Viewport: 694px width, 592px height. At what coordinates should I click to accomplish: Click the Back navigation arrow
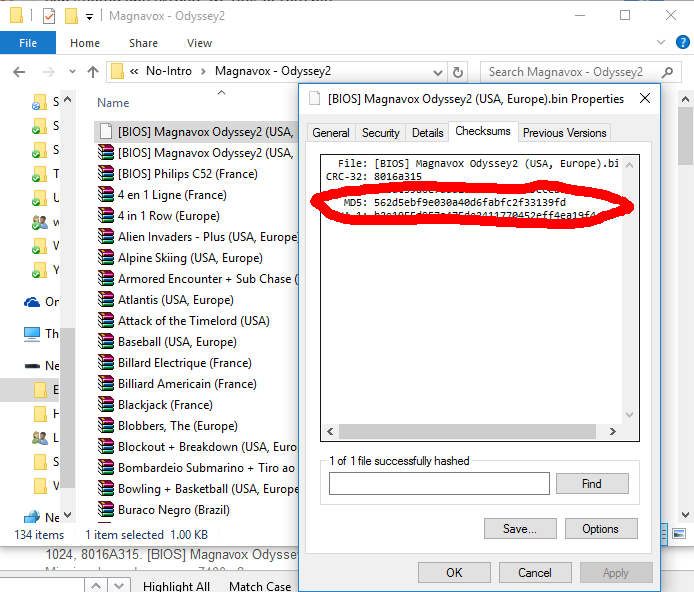click(x=19, y=72)
